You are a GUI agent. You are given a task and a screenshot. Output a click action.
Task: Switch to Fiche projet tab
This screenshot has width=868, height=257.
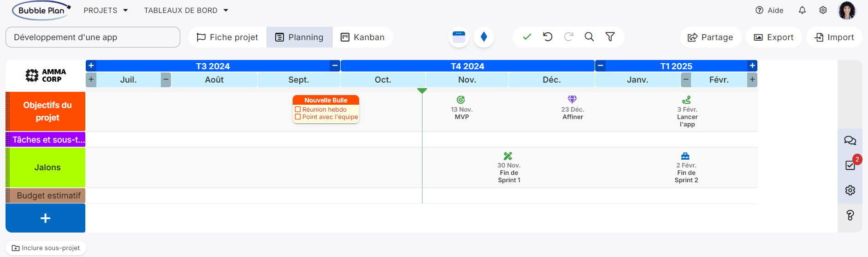(x=227, y=37)
